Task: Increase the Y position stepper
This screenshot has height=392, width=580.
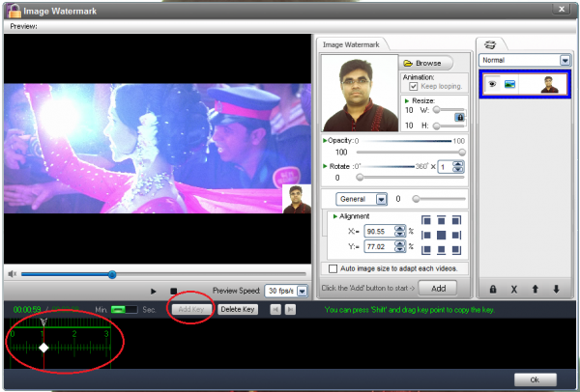Action: pos(399,244)
